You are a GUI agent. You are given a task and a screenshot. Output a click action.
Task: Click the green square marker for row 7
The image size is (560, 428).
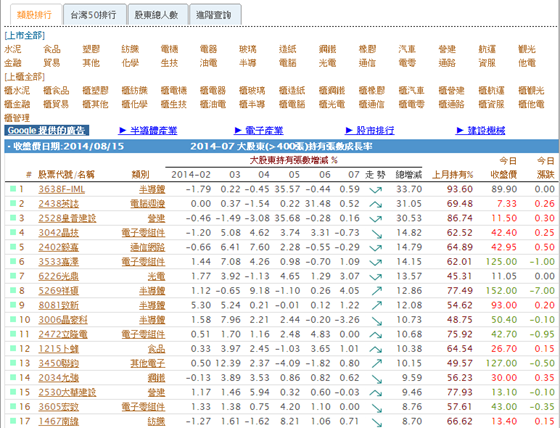click(13, 276)
